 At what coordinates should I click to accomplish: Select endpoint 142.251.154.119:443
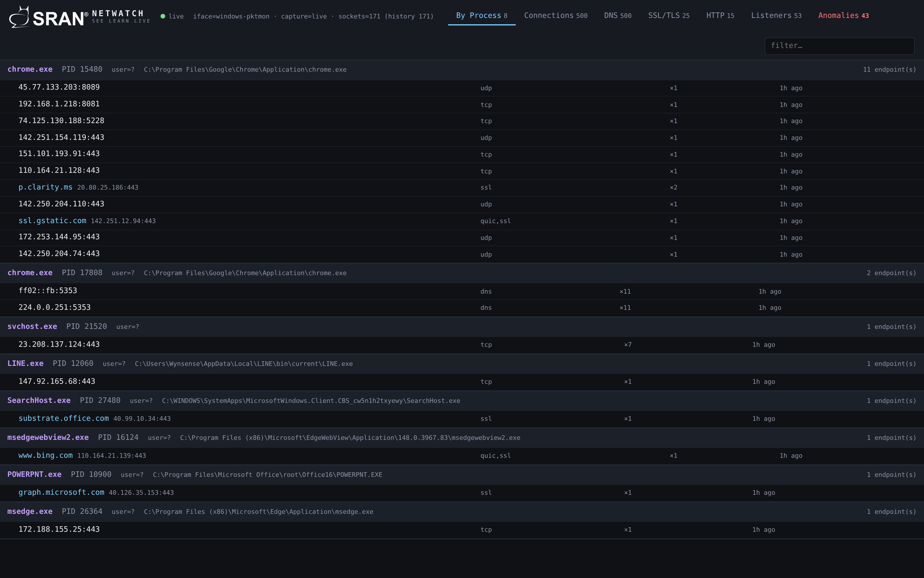click(62, 138)
